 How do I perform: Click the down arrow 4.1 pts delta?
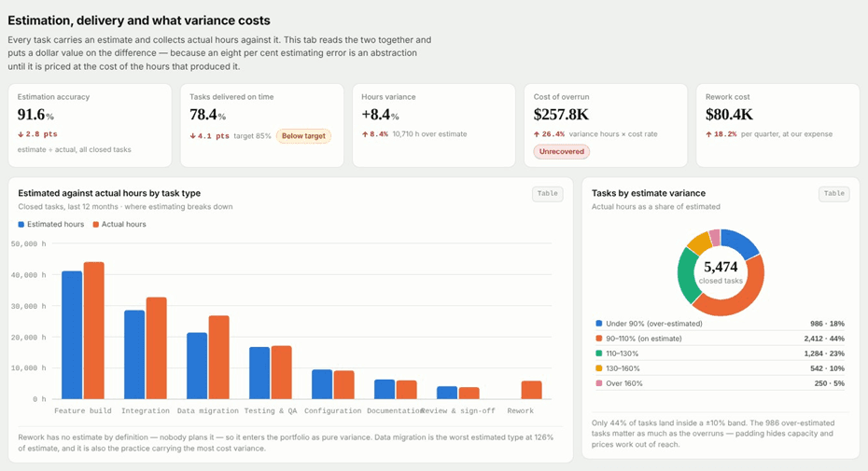point(209,136)
